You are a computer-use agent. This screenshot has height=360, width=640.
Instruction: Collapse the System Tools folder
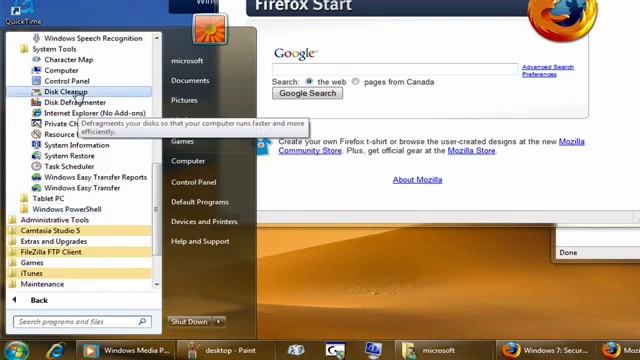point(48,49)
